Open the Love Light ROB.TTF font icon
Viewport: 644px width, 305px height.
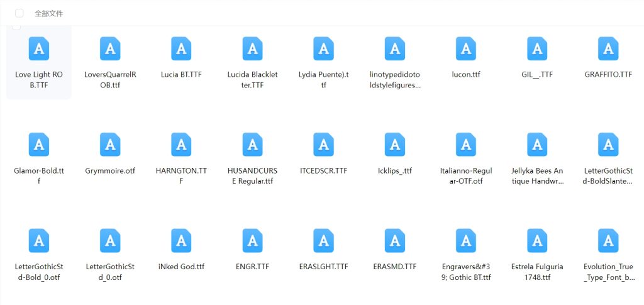pos(39,48)
